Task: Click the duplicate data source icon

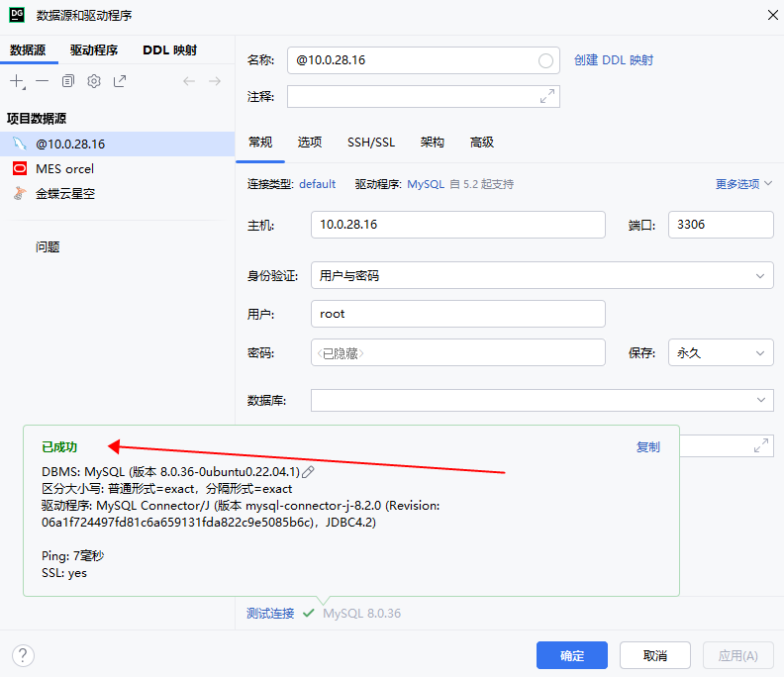Action: tap(68, 81)
